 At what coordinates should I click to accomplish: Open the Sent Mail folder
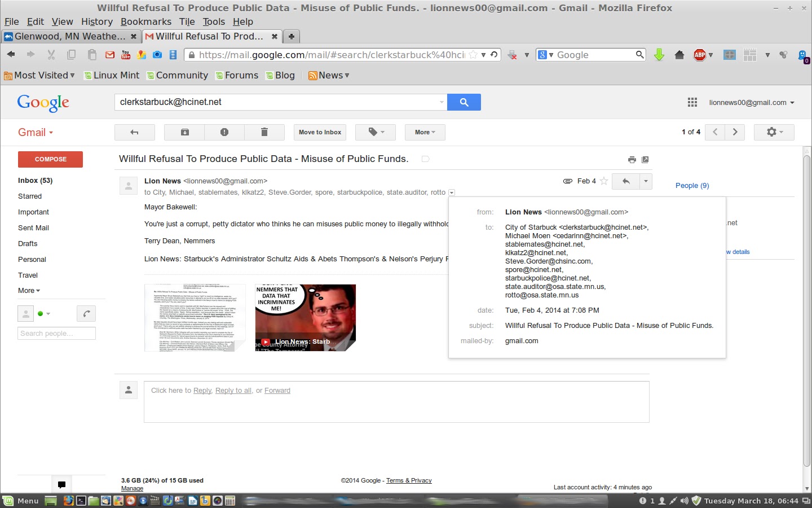tap(33, 228)
